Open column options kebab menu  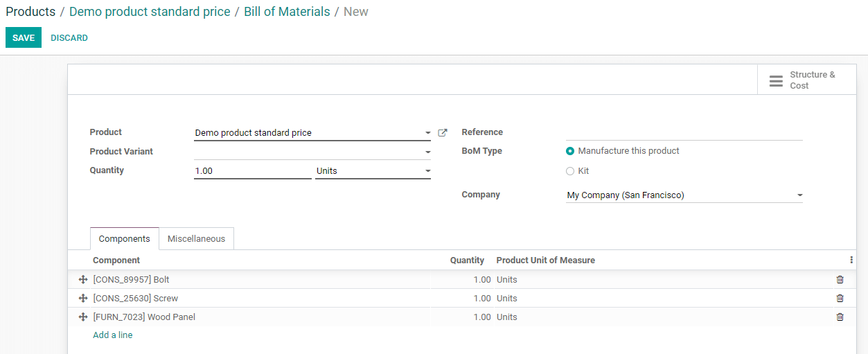pos(851,260)
